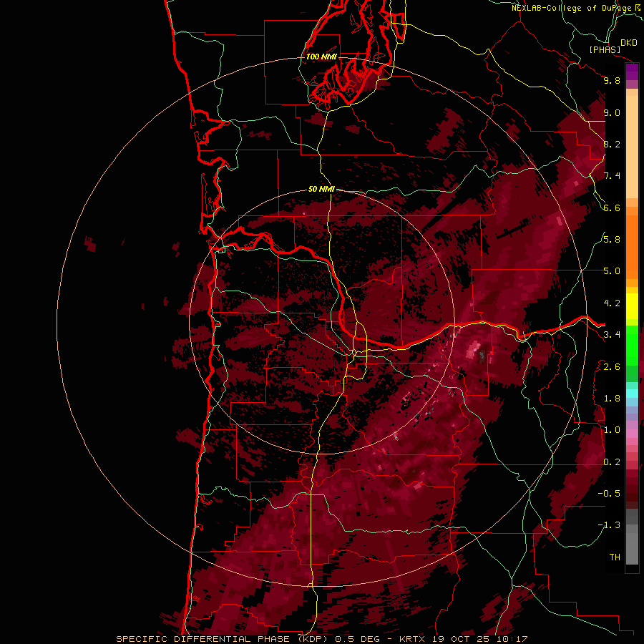Screen dimensions: 644x644
Task: Click the 0.5 DEG elevation text
Action: coord(357,639)
